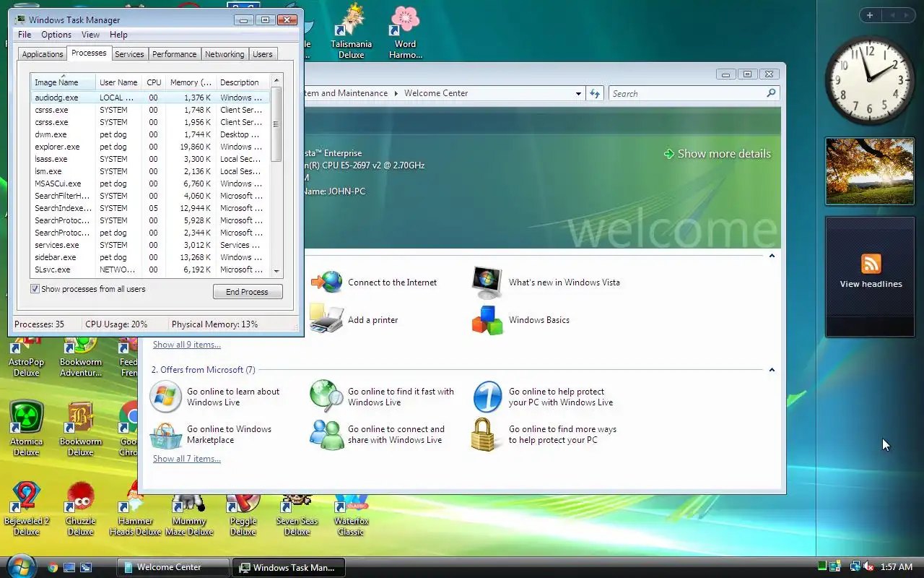Open the View menu in Task Manager
This screenshot has width=924, height=578.
(x=90, y=35)
